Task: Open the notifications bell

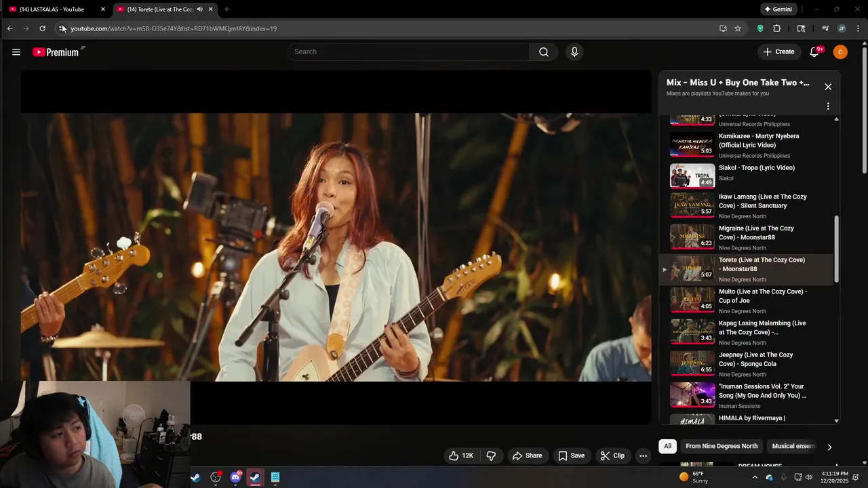Action: pyautogui.click(x=814, y=52)
